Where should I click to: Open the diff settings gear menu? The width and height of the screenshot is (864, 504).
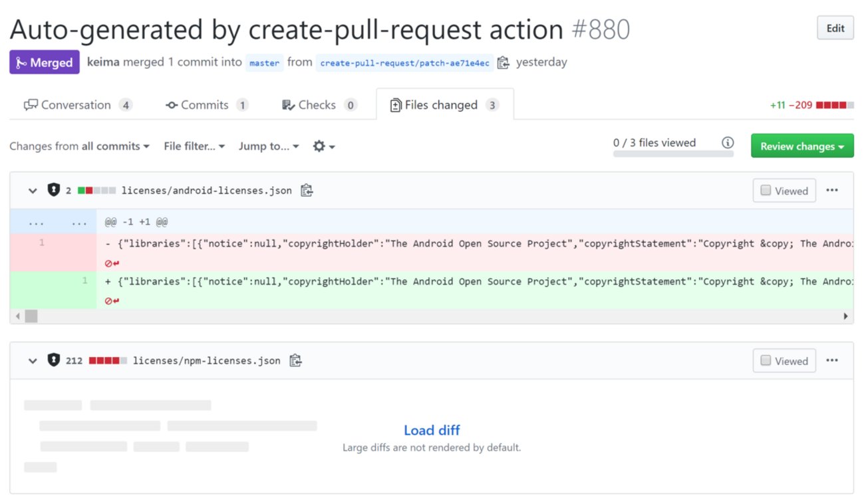(323, 146)
